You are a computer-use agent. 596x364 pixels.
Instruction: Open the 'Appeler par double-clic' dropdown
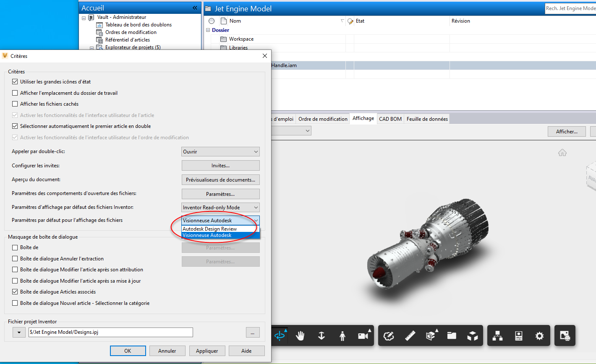(220, 151)
